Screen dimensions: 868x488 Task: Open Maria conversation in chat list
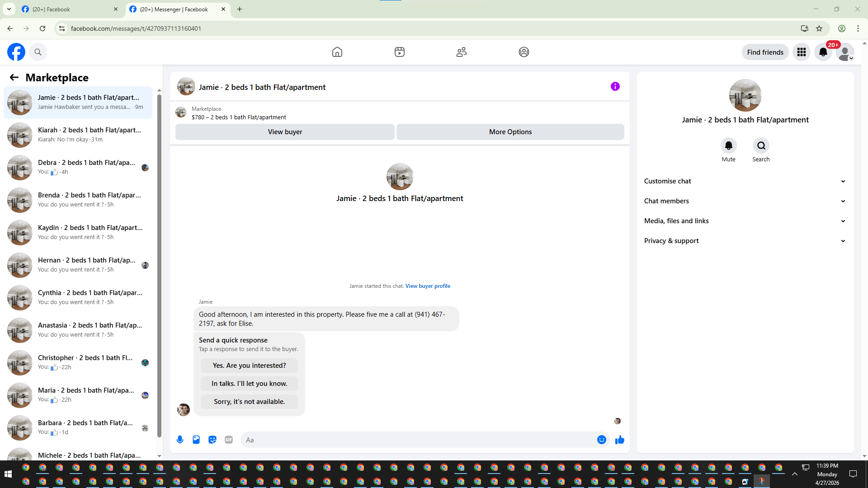(x=78, y=395)
